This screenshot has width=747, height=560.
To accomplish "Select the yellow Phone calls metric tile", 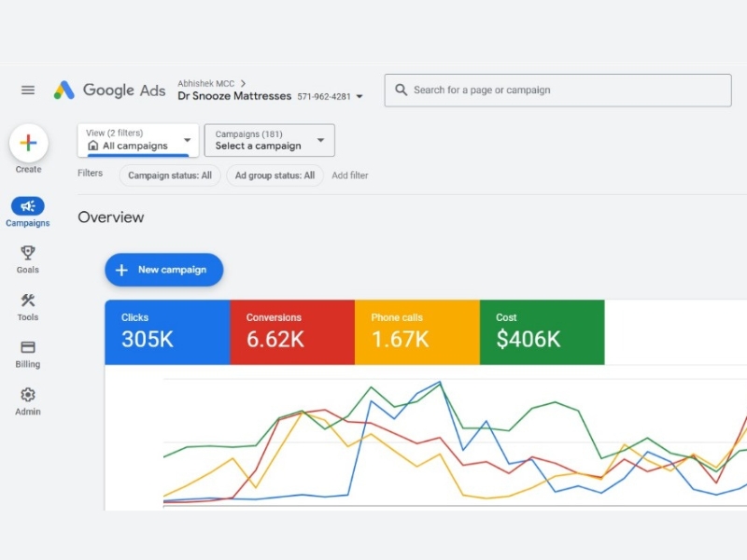I will 417,332.
